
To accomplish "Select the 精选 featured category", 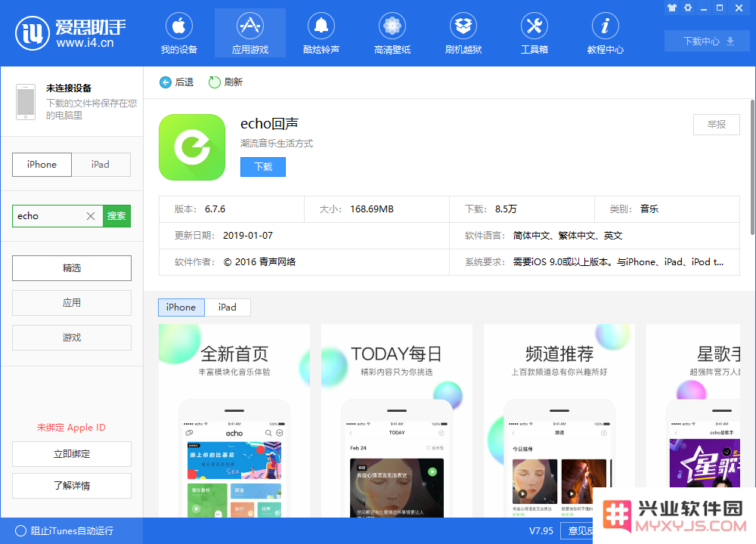I will click(x=72, y=268).
